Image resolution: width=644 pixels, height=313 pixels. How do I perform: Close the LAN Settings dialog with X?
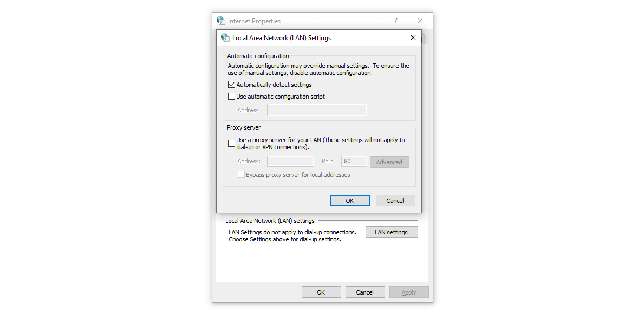(413, 37)
